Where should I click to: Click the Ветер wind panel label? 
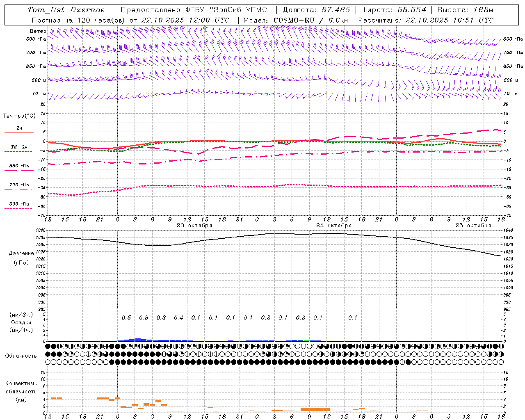click(38, 31)
